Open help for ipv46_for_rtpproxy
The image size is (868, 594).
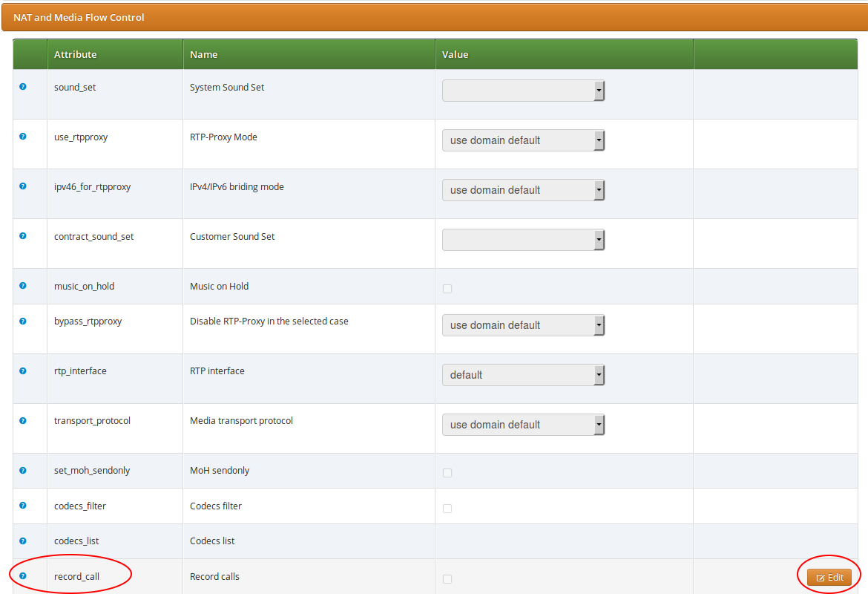[x=22, y=186]
